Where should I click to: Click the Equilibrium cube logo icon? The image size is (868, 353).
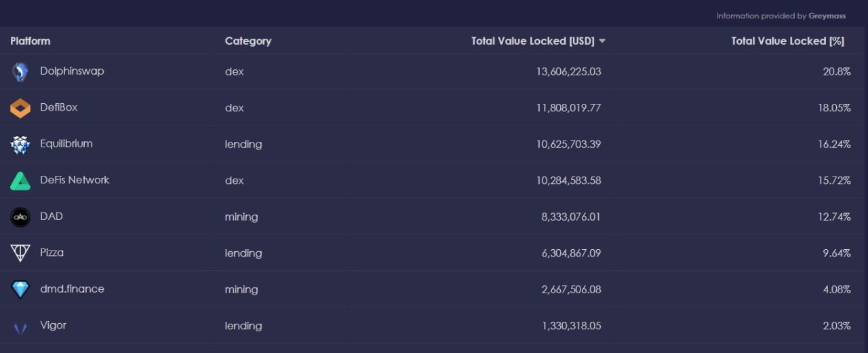tap(20, 145)
